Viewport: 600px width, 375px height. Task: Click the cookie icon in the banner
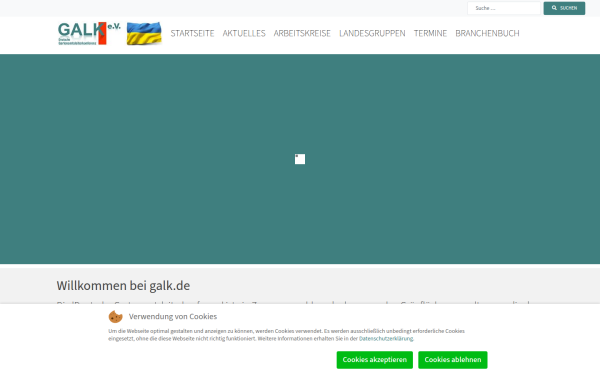point(116,317)
